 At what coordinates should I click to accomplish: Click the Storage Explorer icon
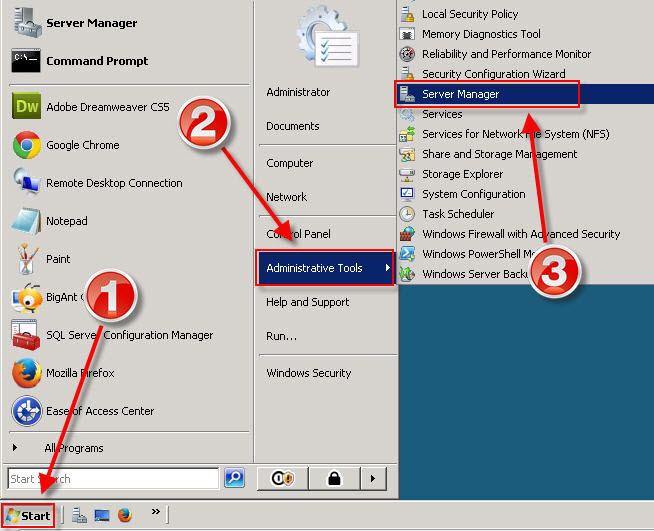point(407,174)
